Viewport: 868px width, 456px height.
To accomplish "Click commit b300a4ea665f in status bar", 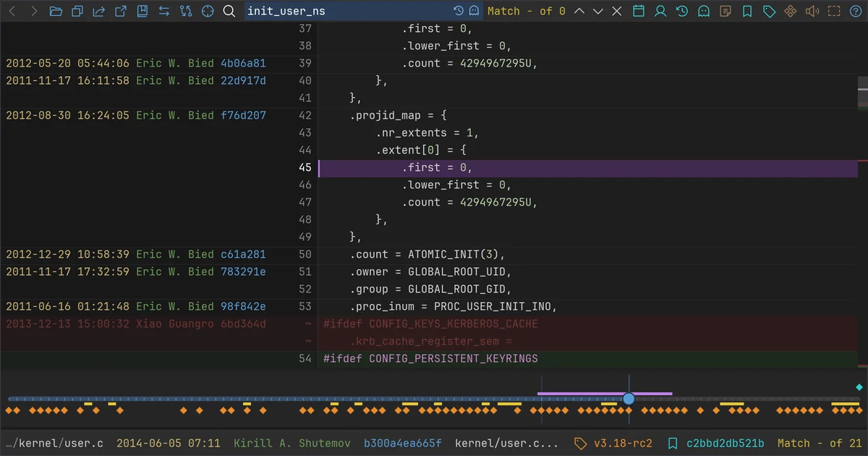I will click(x=402, y=443).
